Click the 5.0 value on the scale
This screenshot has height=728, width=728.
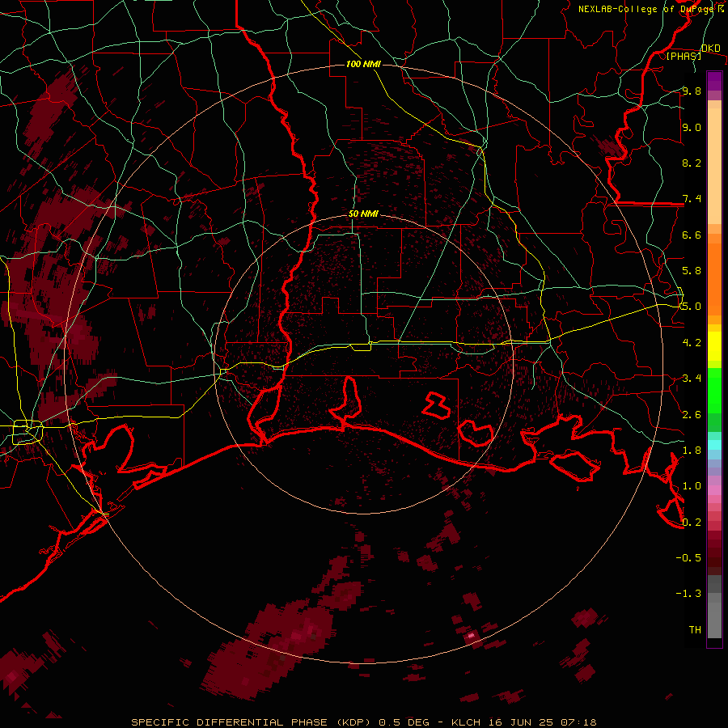click(x=692, y=307)
